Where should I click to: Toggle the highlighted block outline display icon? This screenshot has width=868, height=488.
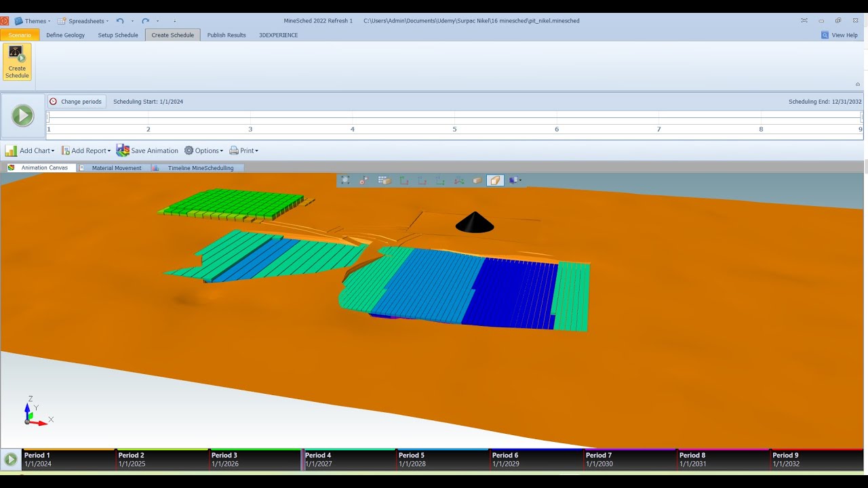(496, 180)
